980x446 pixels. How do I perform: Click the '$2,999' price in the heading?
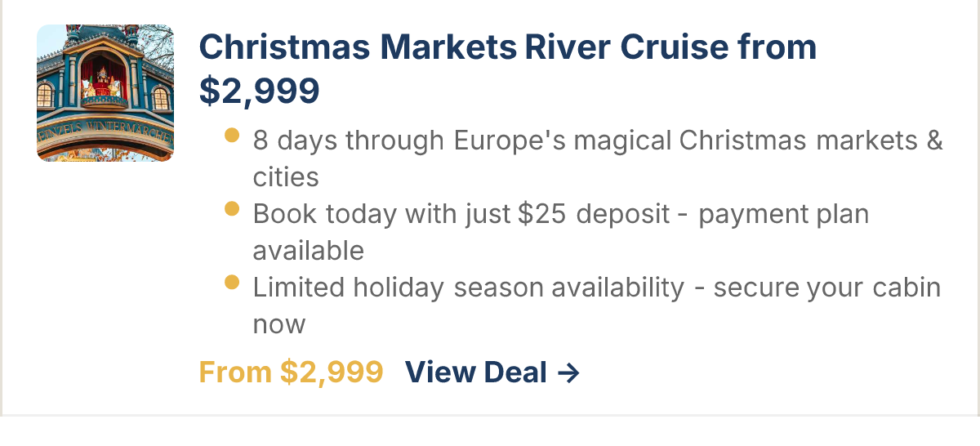pyautogui.click(x=260, y=91)
